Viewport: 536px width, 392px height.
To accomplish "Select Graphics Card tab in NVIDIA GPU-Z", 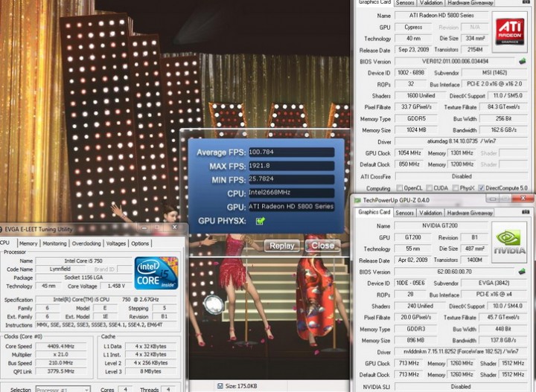I will [374, 212].
